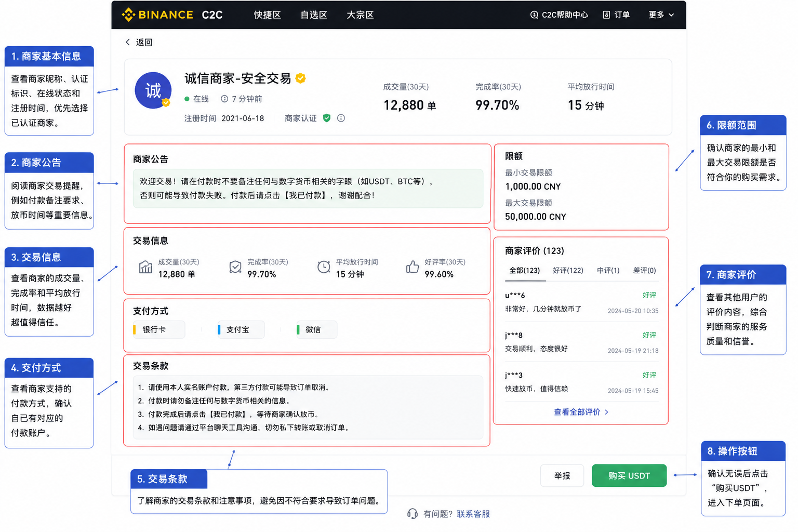Select the 全部(123) reviews tab

[x=524, y=270]
